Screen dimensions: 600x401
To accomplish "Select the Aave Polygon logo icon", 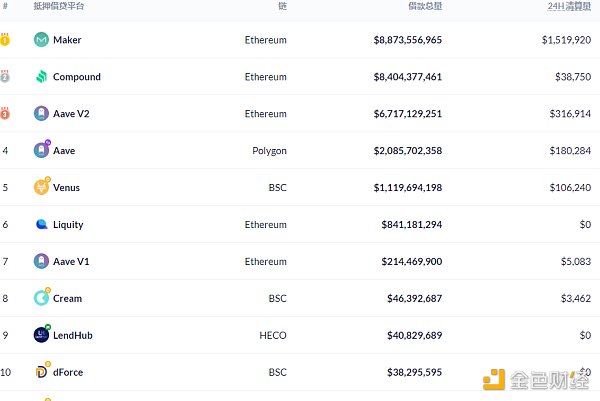I will pyautogui.click(x=42, y=149).
